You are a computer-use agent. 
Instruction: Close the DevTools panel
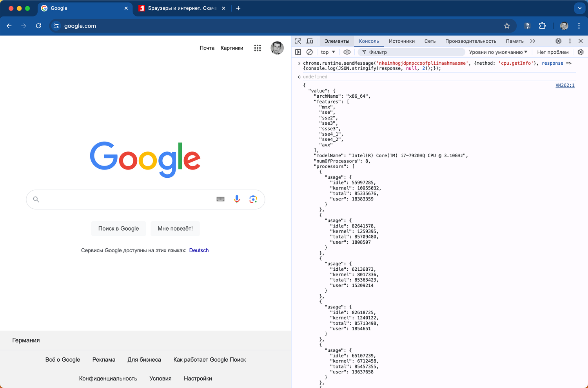(581, 41)
